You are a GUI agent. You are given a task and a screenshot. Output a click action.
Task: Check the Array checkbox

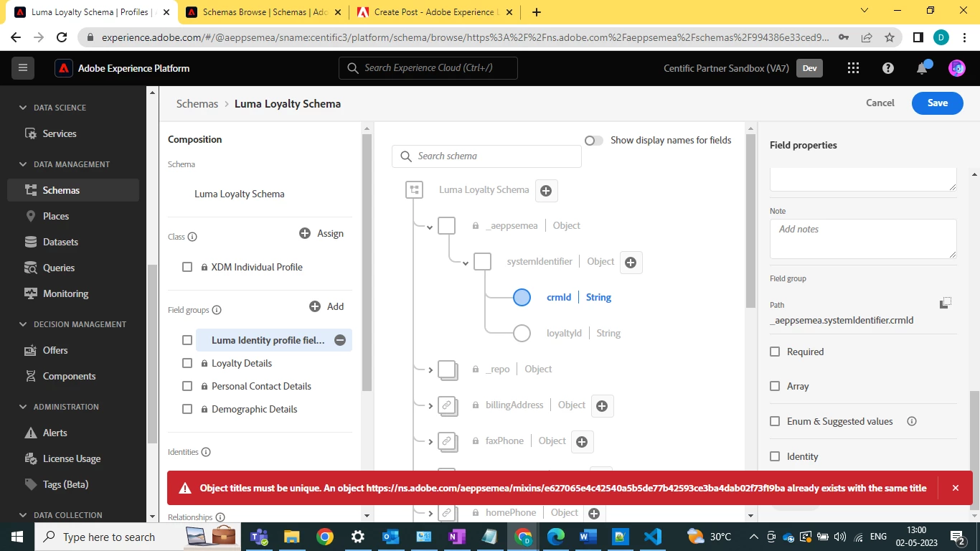point(775,386)
